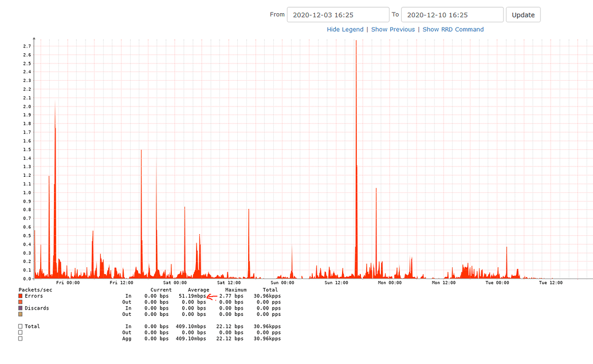Viewport: 593px width, 364px height.
Task: Click the Mon 00:00 axis label
Action: pyautogui.click(x=390, y=283)
